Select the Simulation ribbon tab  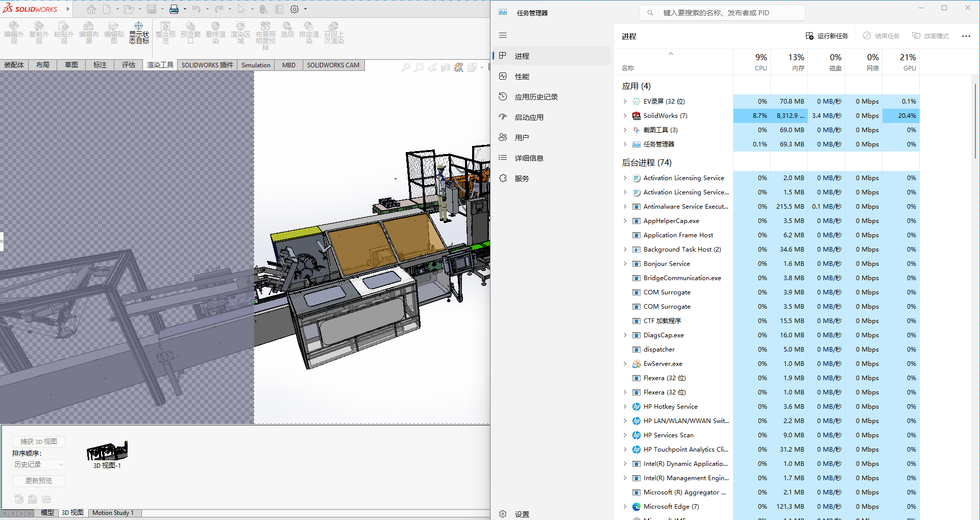(x=256, y=65)
